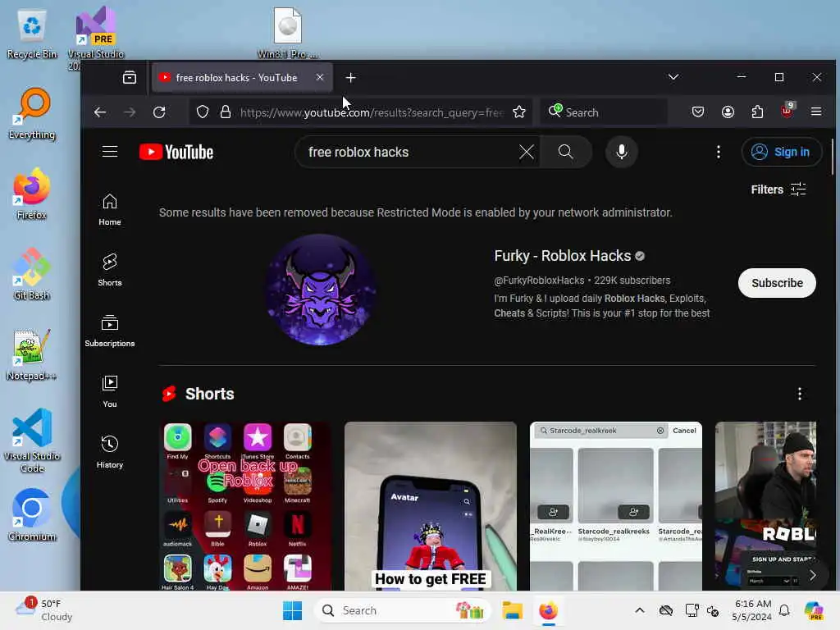Select the Chromium desktop shortcut
The width and height of the screenshot is (840, 630).
point(32,515)
